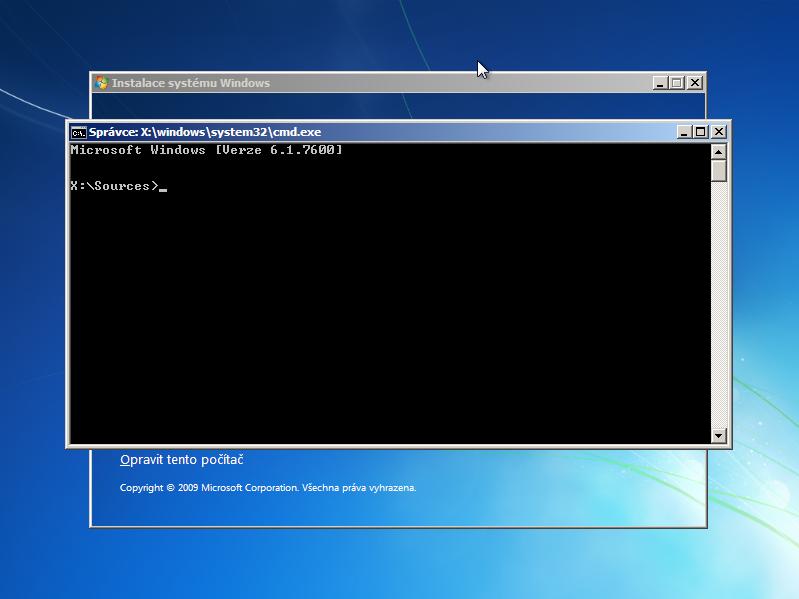Screen dimensions: 799x599
Task: Maximize the cmd.exe command prompt window
Action: 700,132
